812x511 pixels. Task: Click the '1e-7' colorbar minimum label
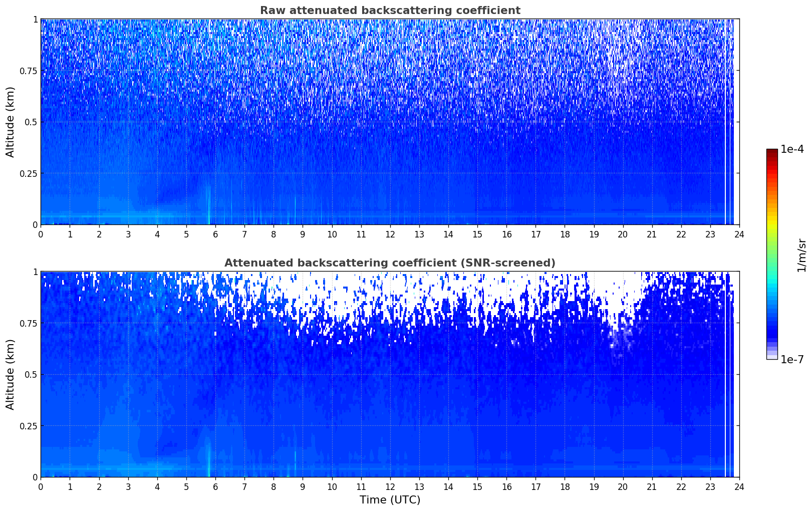(x=792, y=359)
